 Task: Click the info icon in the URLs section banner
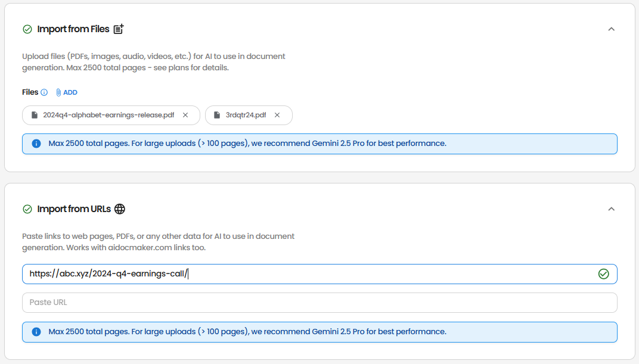tap(36, 332)
